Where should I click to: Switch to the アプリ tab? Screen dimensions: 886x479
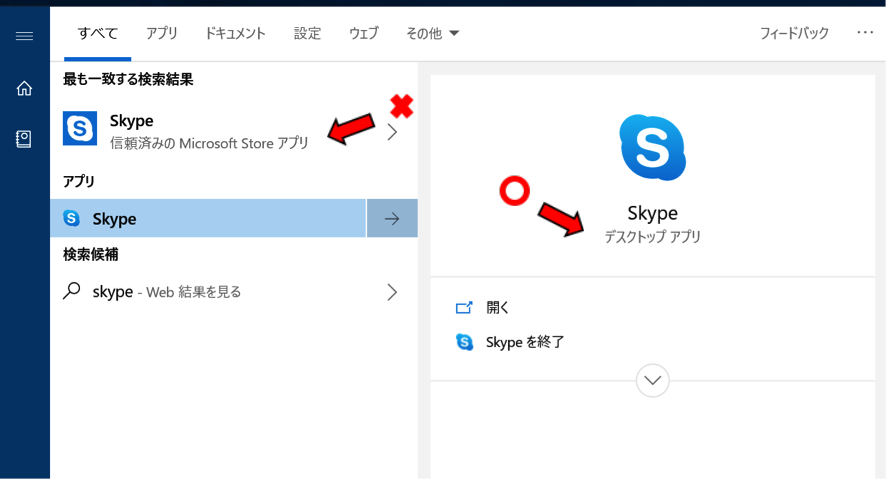click(x=162, y=33)
